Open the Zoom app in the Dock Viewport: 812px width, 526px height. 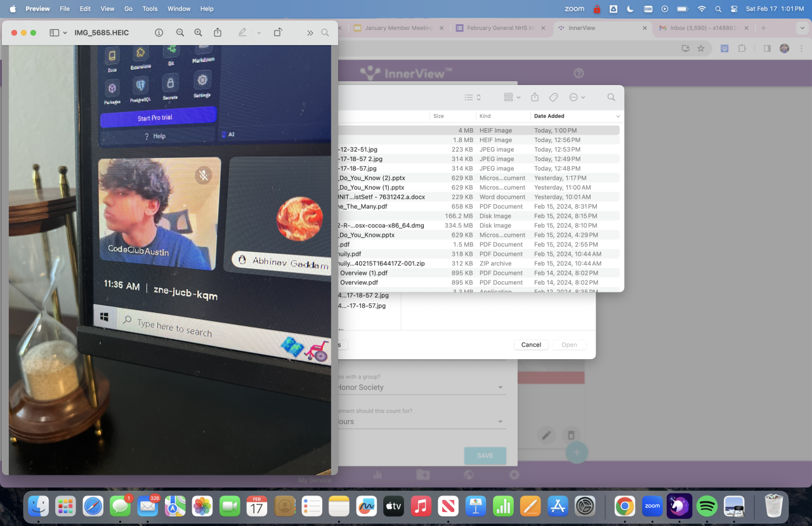click(x=652, y=506)
